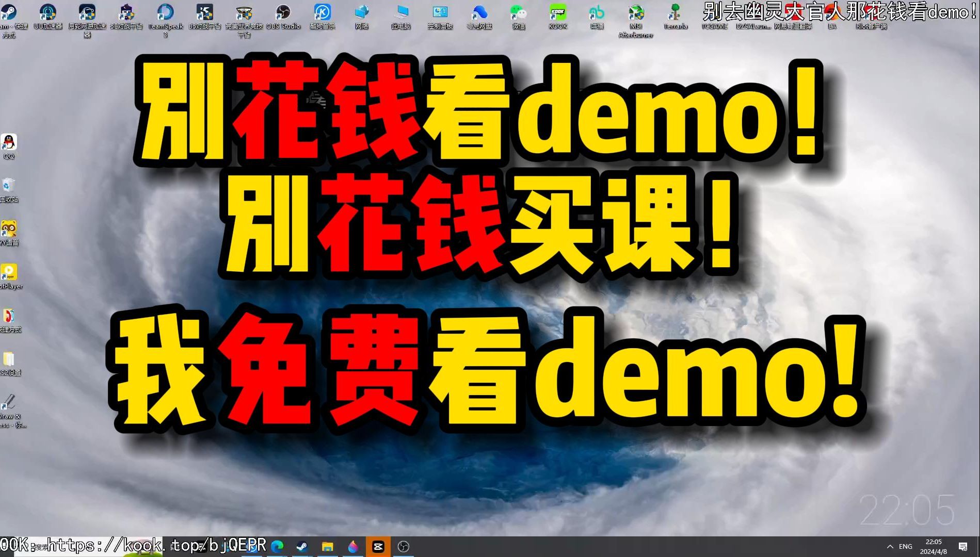Open the 酷狗音乐 desktop icon
This screenshot has height=557, width=980.
323,16
